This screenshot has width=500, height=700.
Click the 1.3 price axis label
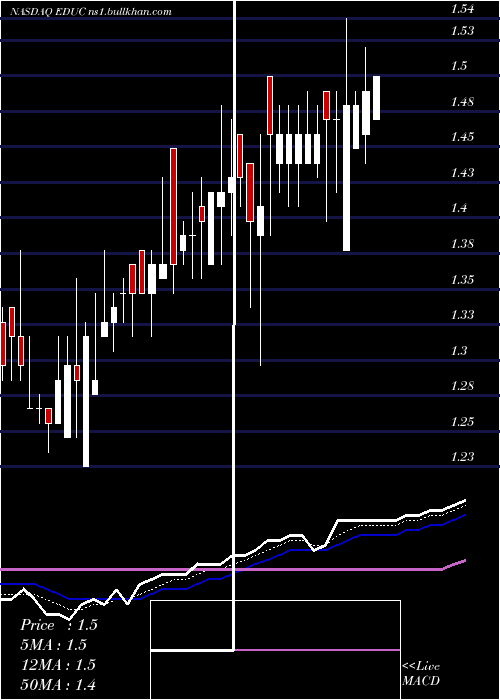click(459, 350)
